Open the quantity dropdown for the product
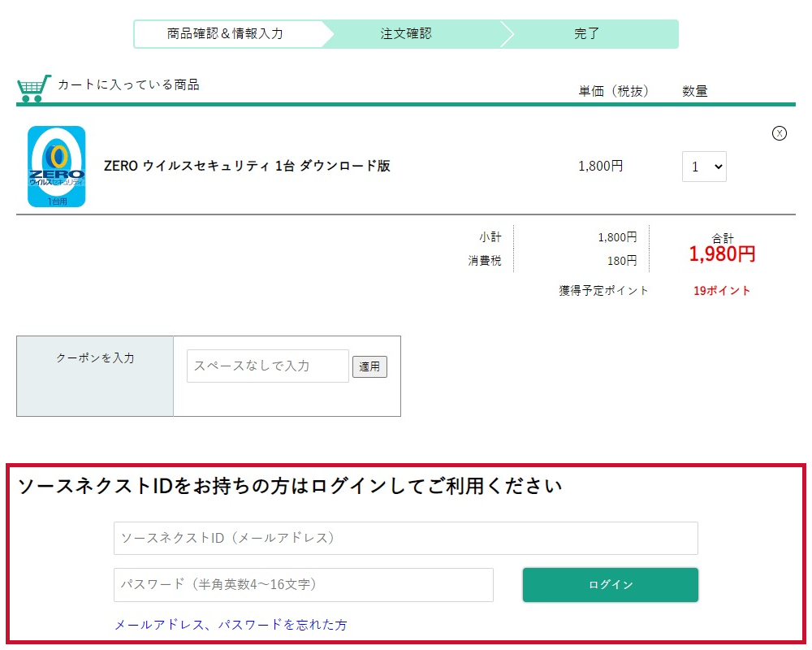Screen dimensions: 812x650 [703, 166]
